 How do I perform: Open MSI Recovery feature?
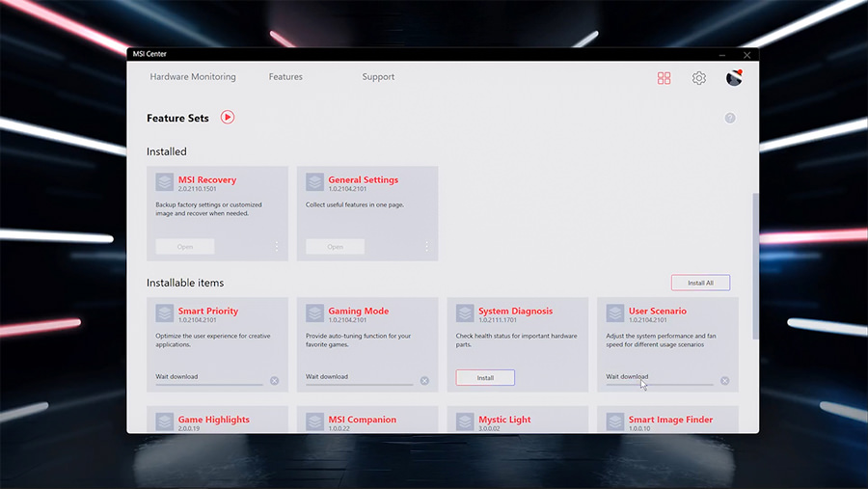click(185, 247)
